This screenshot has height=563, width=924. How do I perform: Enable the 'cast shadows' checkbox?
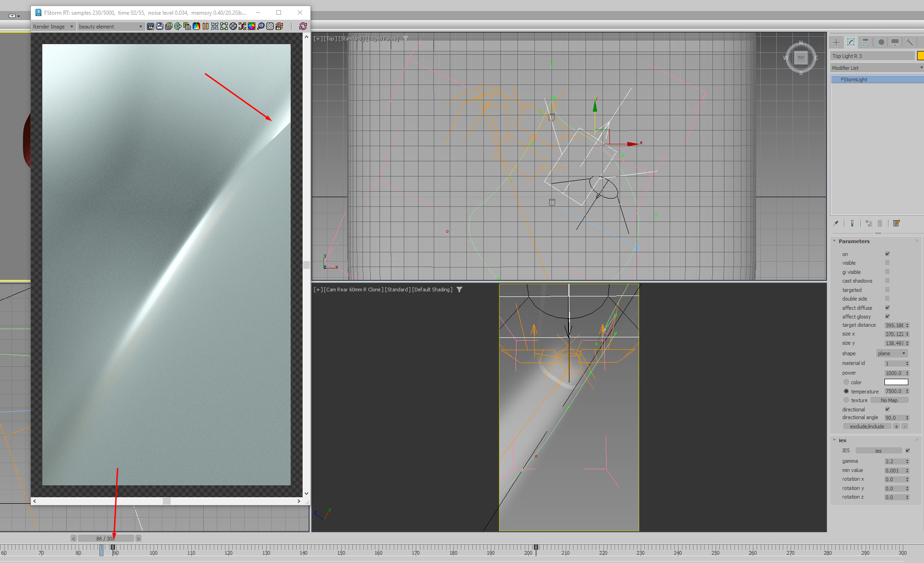pos(887,281)
